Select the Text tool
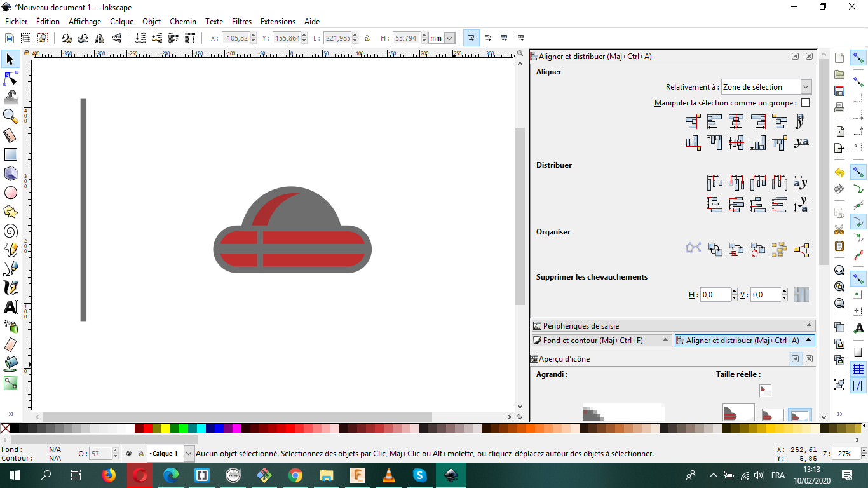Screen dimensions: 868x488 tap(11, 307)
